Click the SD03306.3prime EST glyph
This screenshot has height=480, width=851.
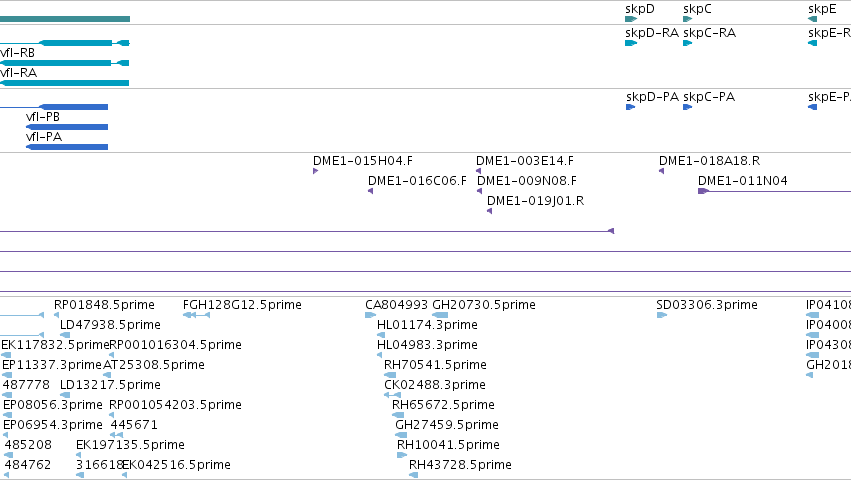click(x=662, y=315)
